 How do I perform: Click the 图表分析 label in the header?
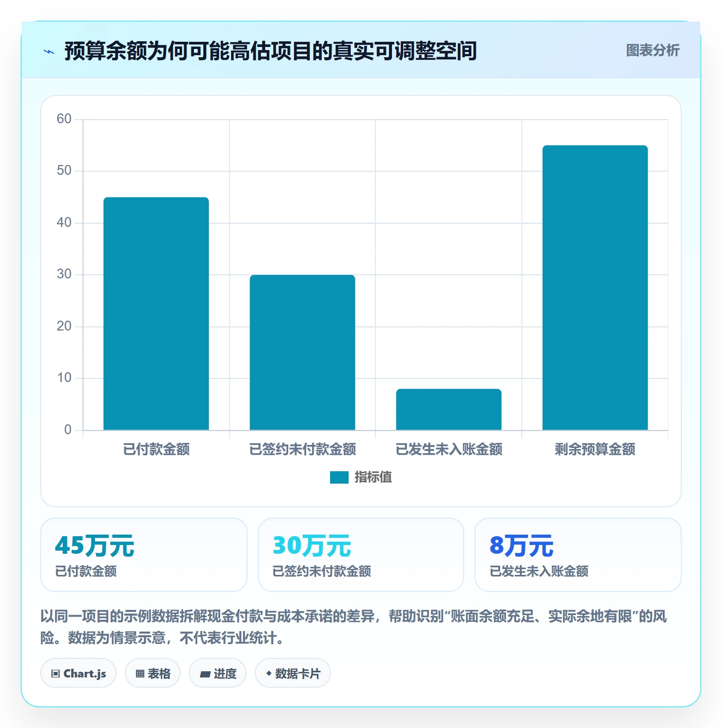point(652,51)
